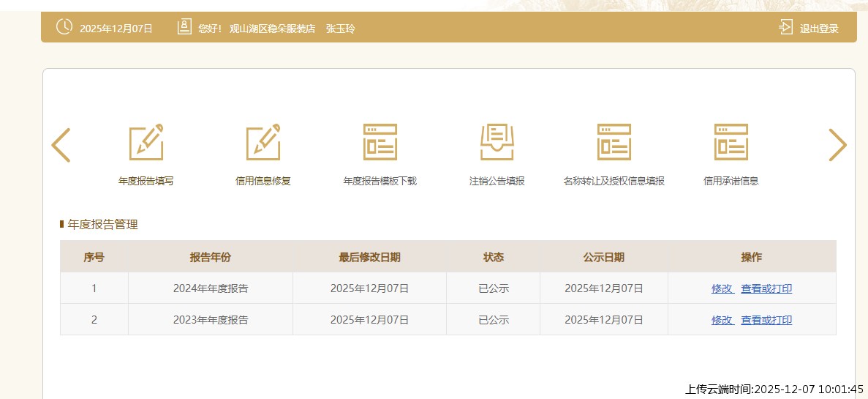Select the 信用信息修复 menu label

click(x=263, y=181)
